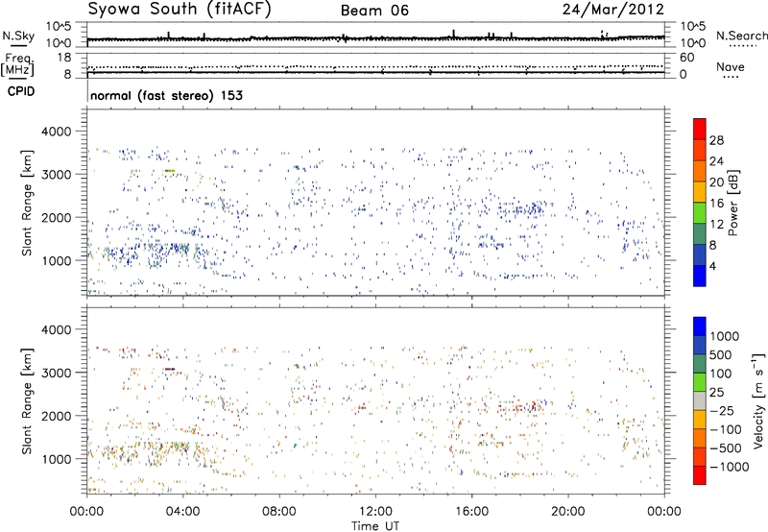Click the dark green 8–12 dB Power segment
This screenshot has height=532, width=768.
coord(700,233)
